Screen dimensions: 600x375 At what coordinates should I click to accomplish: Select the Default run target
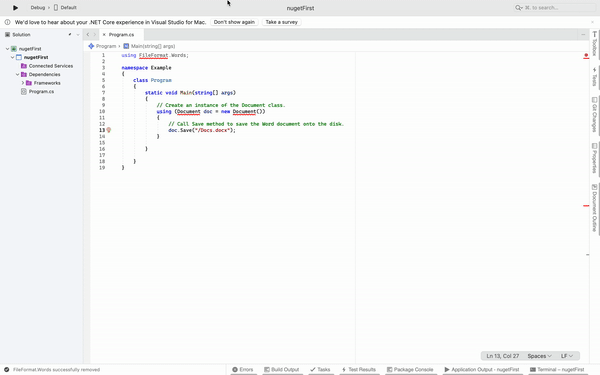pos(65,8)
